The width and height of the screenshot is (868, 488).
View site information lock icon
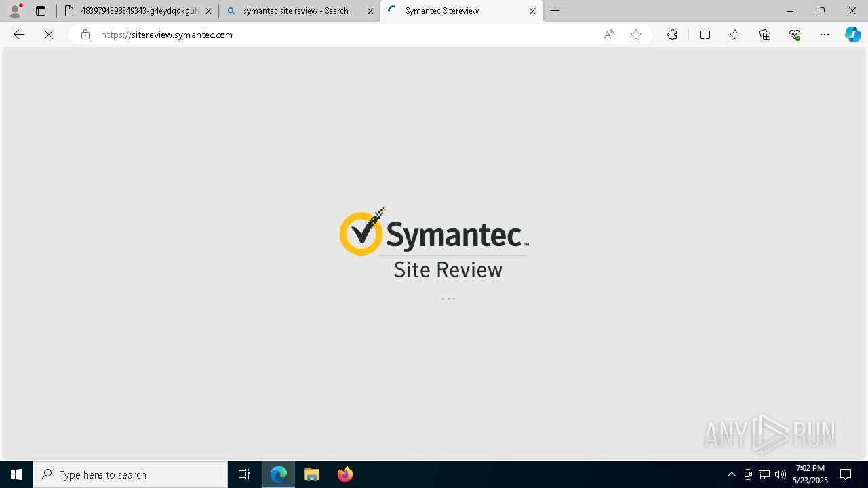click(85, 35)
